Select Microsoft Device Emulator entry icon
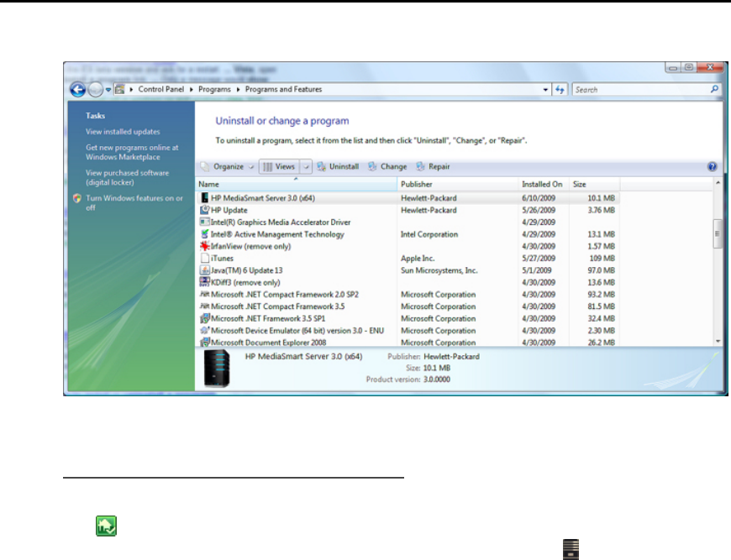 pyautogui.click(x=204, y=330)
